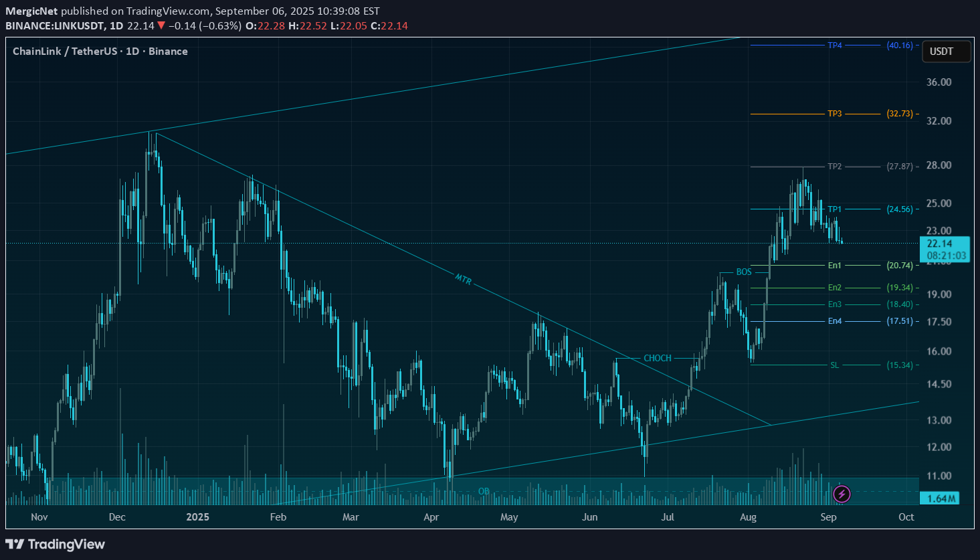Click the O:22.28 open value in header
This screenshot has height=560, width=980.
coord(266,26)
